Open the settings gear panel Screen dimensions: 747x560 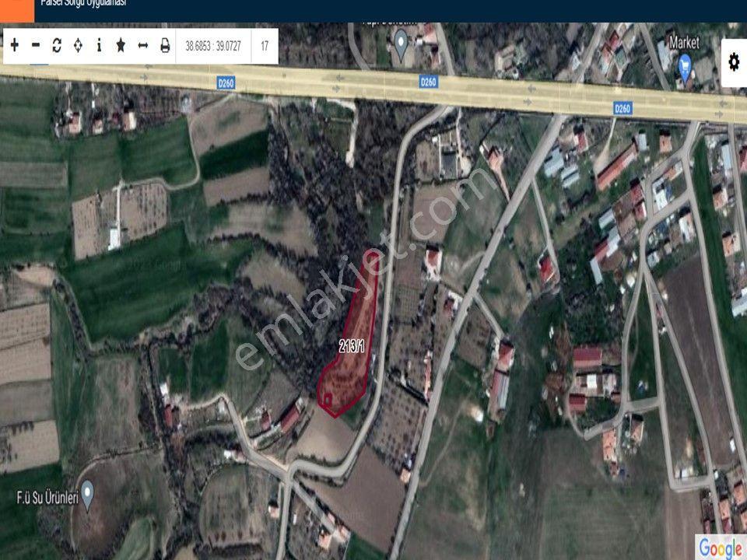coord(734,62)
